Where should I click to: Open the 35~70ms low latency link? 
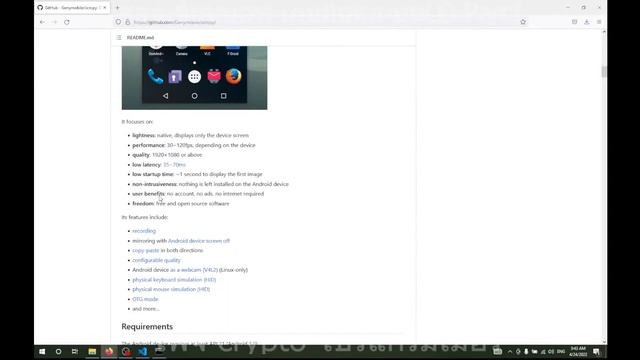pos(174,164)
